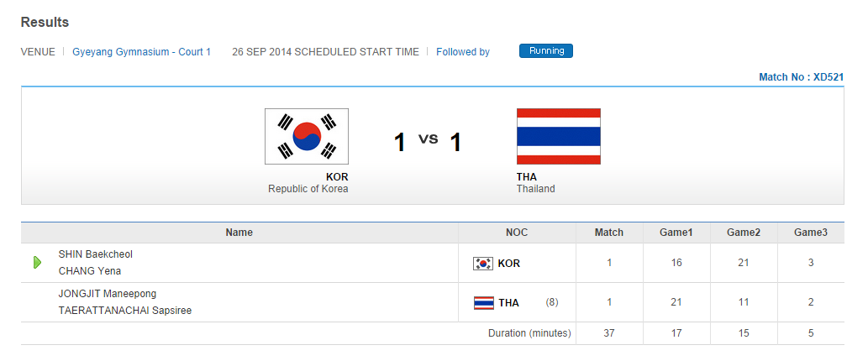Open the Gyeyang Gymnasium - Court 1 link

(141, 52)
